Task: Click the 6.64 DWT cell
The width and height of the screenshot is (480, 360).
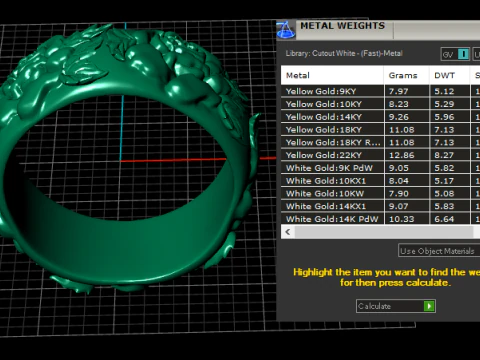Action: (x=449, y=219)
